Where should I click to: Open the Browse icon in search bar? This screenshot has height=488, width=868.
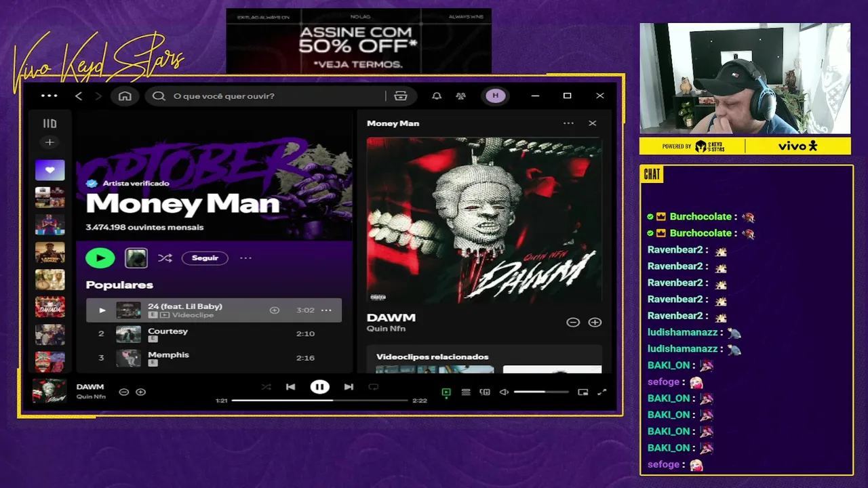coord(401,96)
